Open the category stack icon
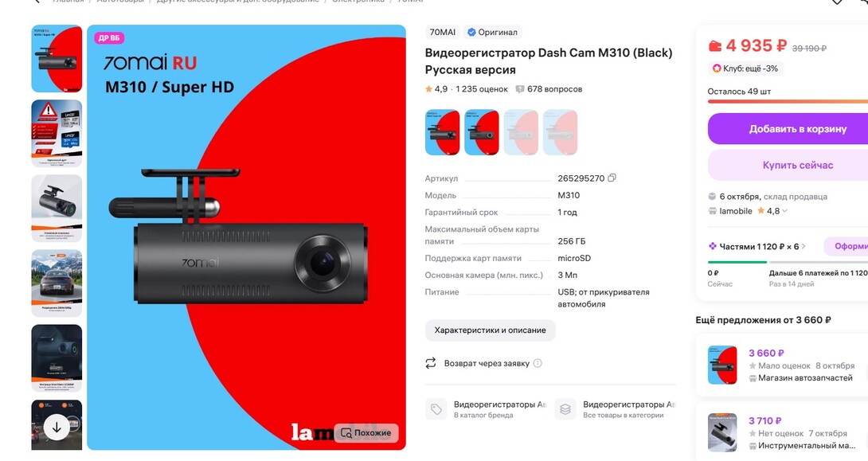Image resolution: width=868 pixels, height=461 pixels. (565, 409)
